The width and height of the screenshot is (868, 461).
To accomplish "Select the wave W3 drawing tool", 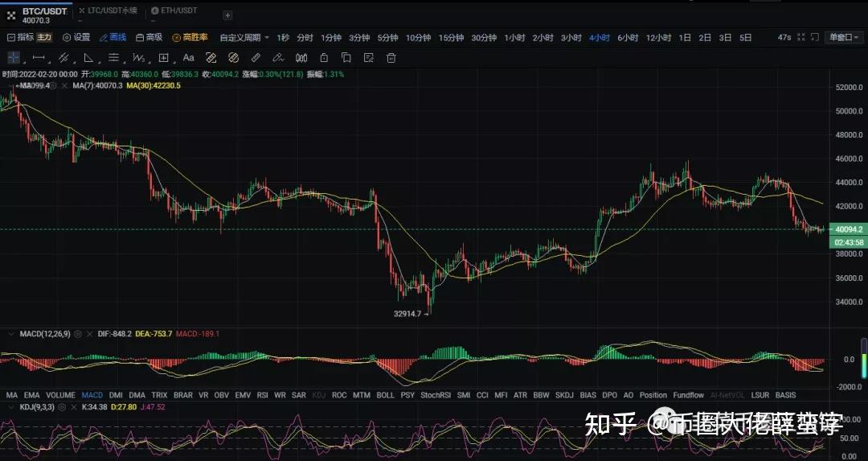I will 138,58.
